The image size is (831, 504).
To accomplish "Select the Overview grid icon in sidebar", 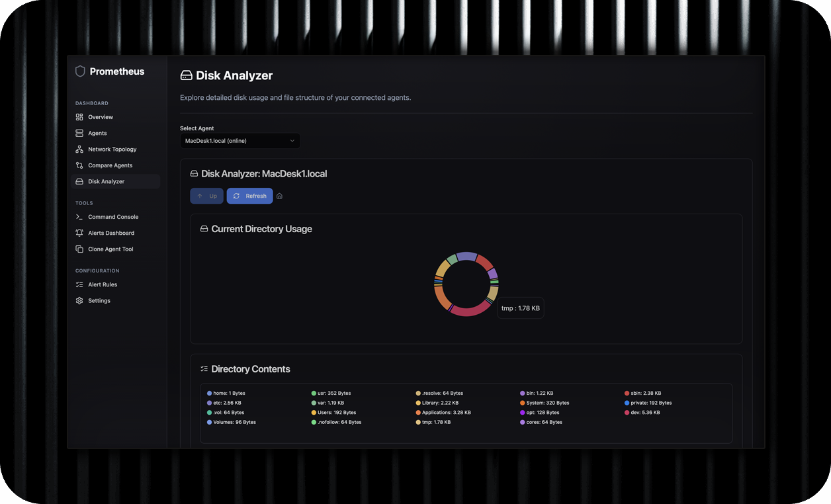I will [79, 117].
